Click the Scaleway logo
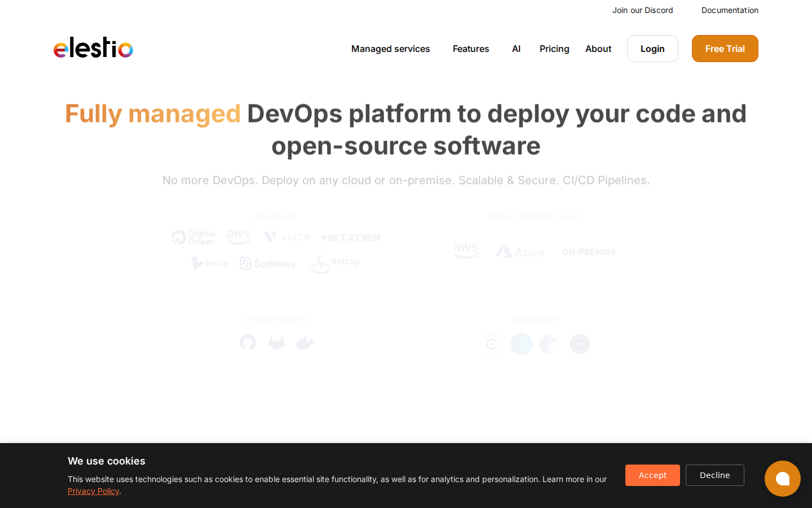Screen dimensions: 812x508 268,264
